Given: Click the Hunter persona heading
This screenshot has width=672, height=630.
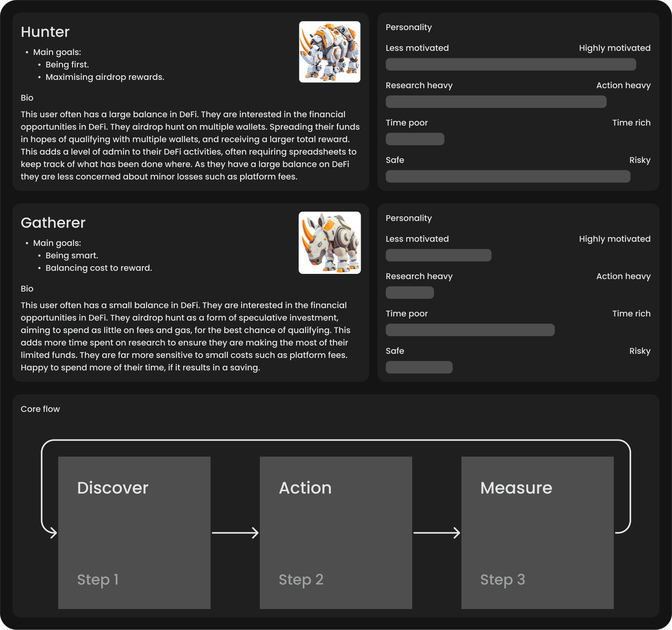Looking at the screenshot, I should coord(45,32).
